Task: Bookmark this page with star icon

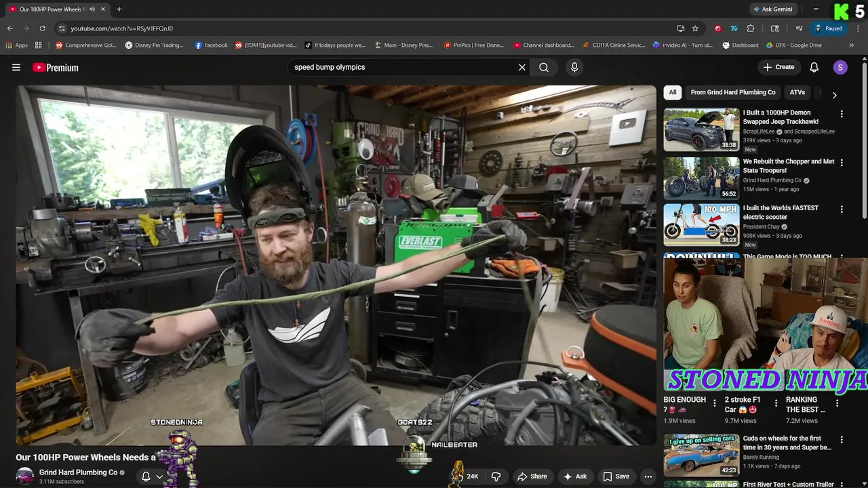Action: click(x=695, y=28)
